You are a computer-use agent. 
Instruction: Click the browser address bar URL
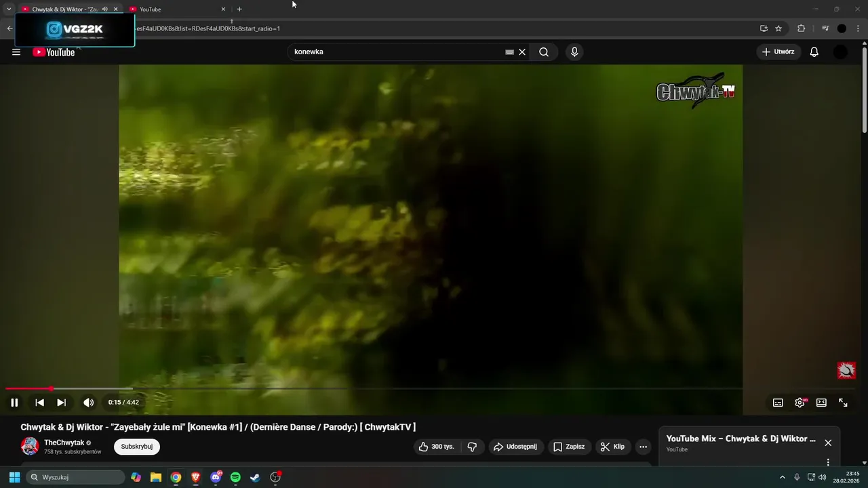[208, 28]
